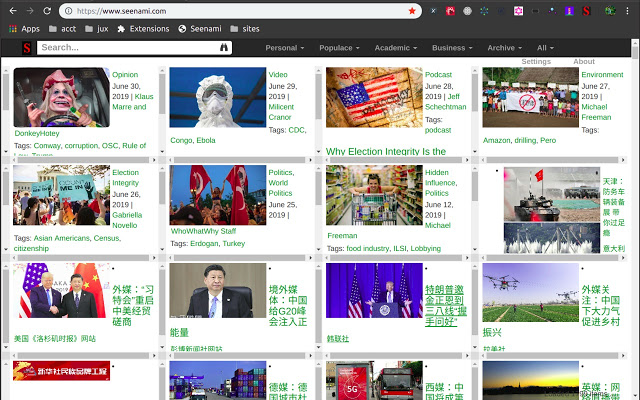
Task: Open the Opinion category link
Action: pos(125,75)
